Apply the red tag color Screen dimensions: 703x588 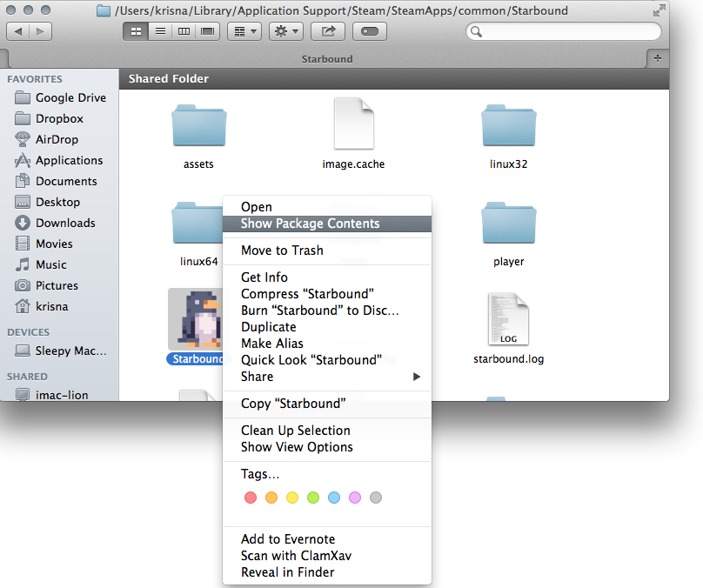(x=251, y=498)
